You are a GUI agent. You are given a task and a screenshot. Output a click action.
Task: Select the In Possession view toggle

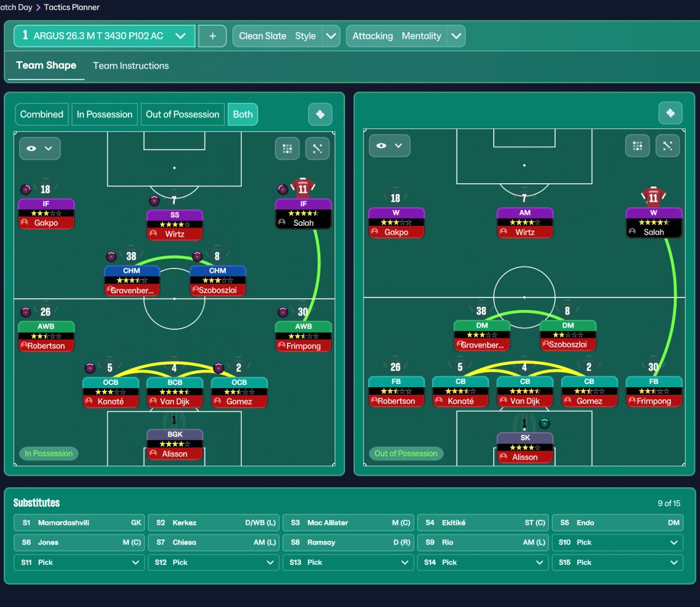[x=104, y=114]
